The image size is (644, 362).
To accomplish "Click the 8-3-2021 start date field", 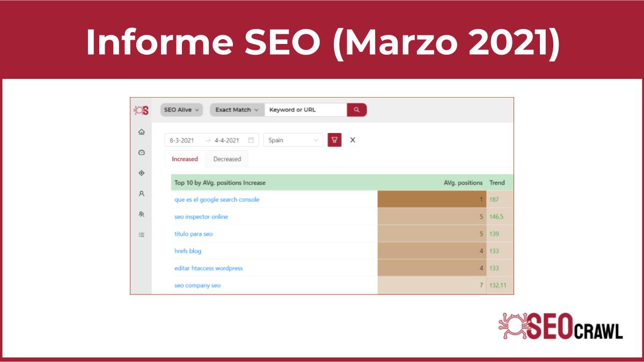I will click(182, 141).
